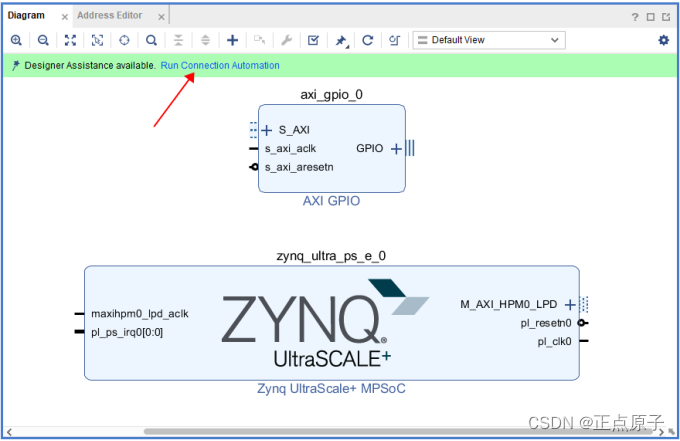Select the zynq_ultra_ps_e_0 block name
This screenshot has width=680, height=441.
click(x=331, y=256)
